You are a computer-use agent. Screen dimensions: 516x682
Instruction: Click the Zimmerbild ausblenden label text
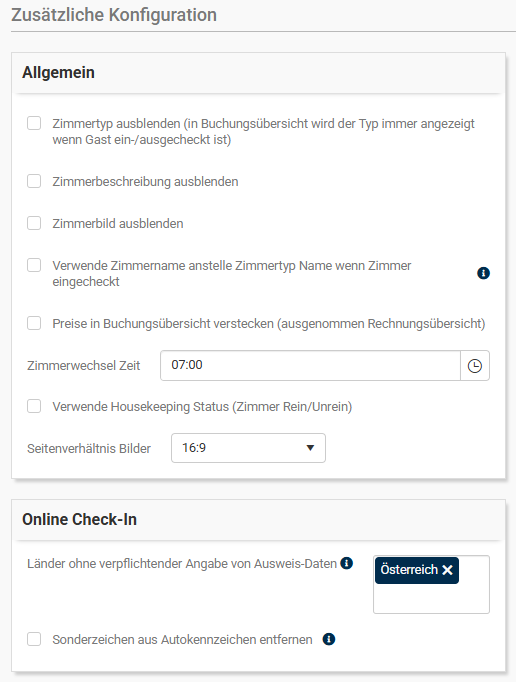pos(118,224)
